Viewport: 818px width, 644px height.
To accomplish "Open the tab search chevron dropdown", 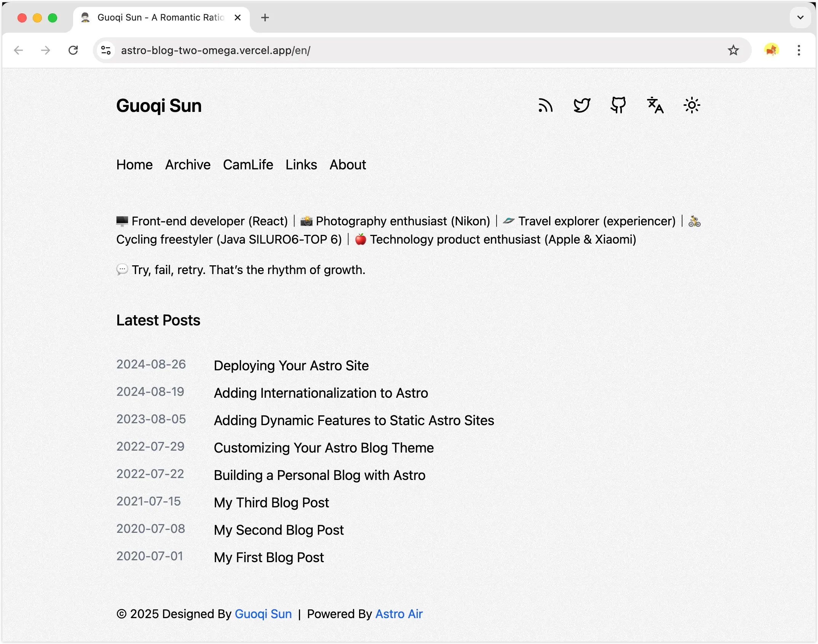I will [x=800, y=18].
